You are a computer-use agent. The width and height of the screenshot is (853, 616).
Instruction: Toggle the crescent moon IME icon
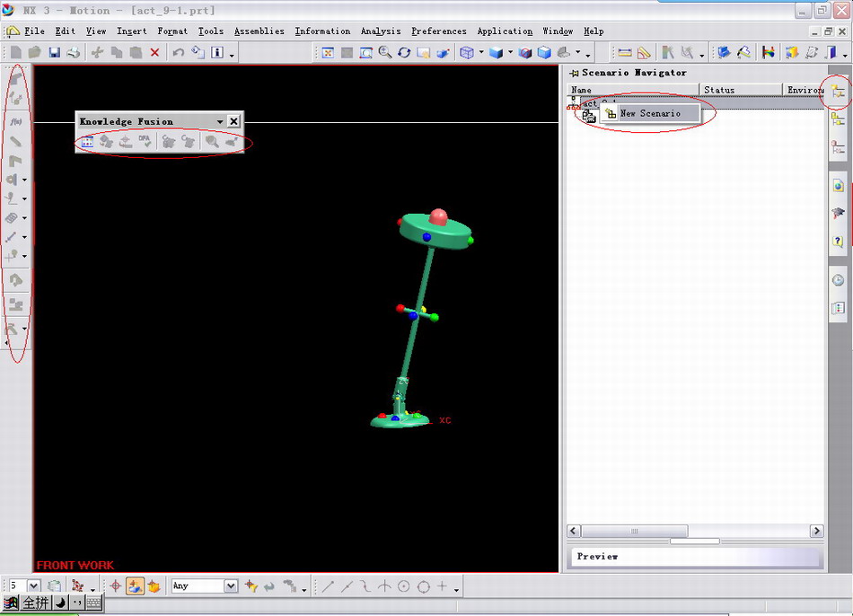pyautogui.click(x=60, y=603)
